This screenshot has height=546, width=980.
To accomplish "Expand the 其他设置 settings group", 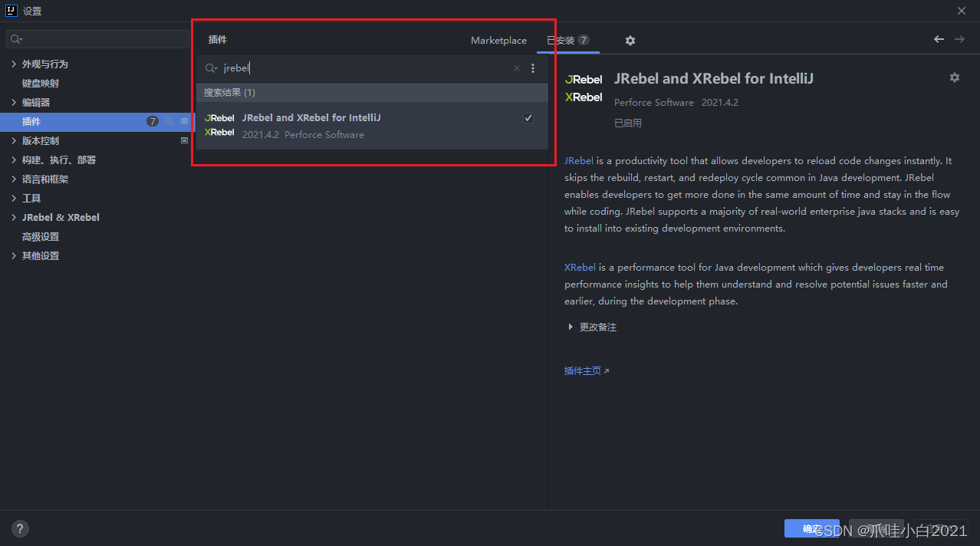I will [x=14, y=255].
